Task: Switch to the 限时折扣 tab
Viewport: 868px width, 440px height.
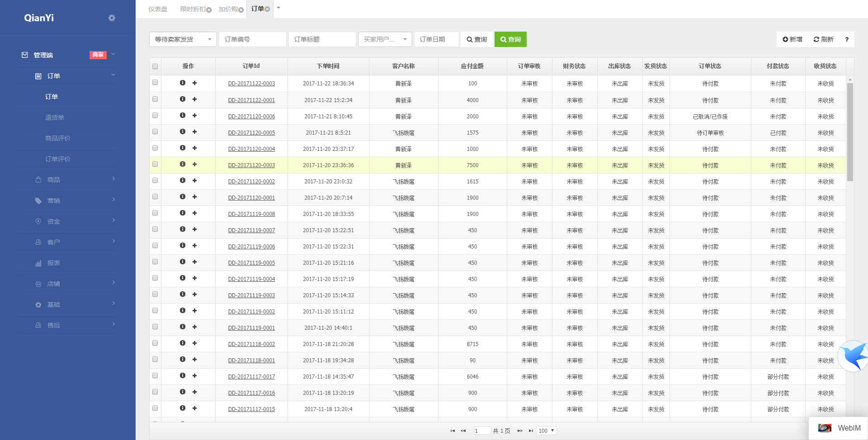Action: [x=193, y=9]
